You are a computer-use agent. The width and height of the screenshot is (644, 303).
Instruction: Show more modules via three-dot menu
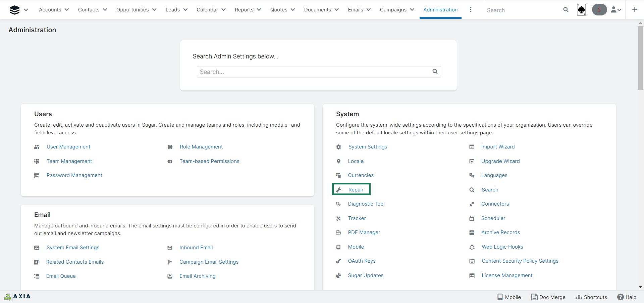[471, 10]
